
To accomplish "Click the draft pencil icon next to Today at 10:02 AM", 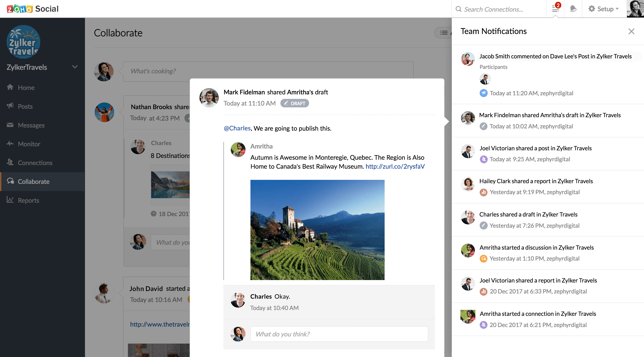I will pyautogui.click(x=483, y=126).
